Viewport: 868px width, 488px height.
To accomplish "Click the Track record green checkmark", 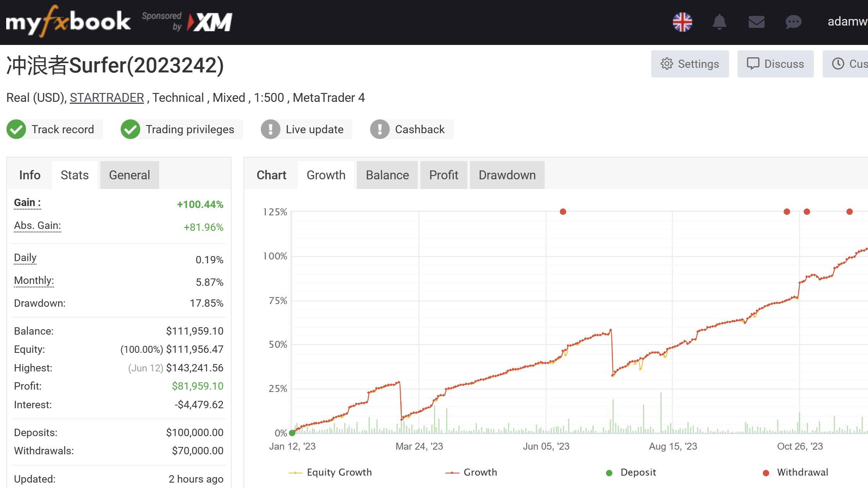I will (16, 129).
